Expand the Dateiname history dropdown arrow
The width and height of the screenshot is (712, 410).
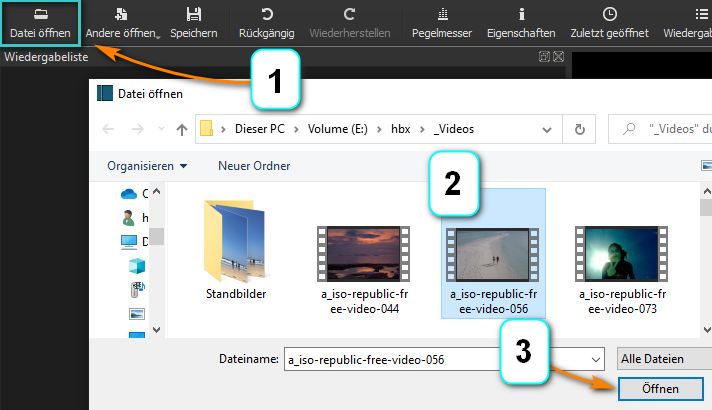pyautogui.click(x=596, y=358)
